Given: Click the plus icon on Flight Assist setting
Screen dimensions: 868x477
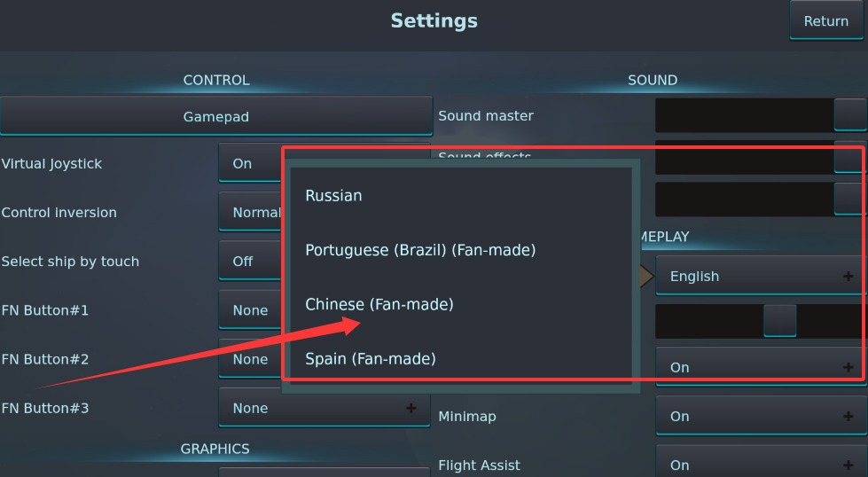Looking at the screenshot, I should point(848,465).
